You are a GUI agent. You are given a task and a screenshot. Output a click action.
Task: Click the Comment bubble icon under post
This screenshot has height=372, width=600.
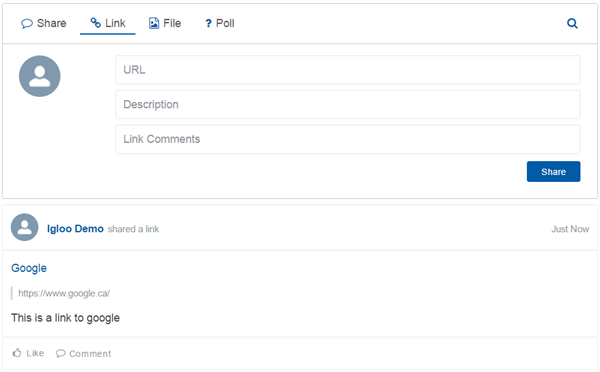click(60, 353)
